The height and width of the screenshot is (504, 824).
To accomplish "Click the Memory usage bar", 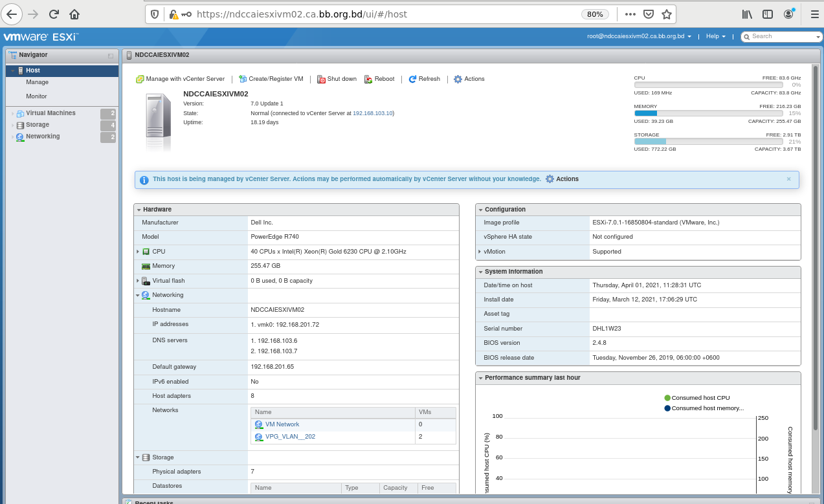I will pyautogui.click(x=709, y=113).
